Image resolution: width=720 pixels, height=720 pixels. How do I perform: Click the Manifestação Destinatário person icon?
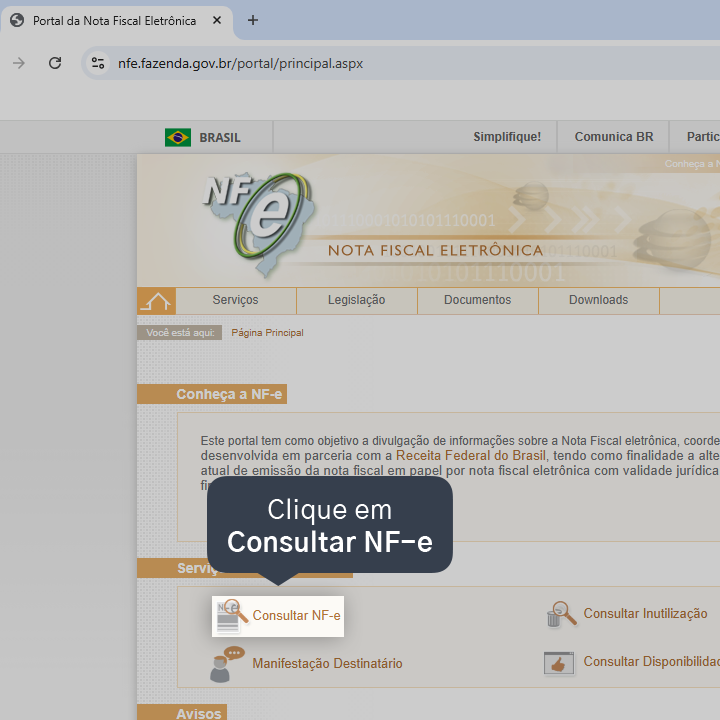point(227,664)
